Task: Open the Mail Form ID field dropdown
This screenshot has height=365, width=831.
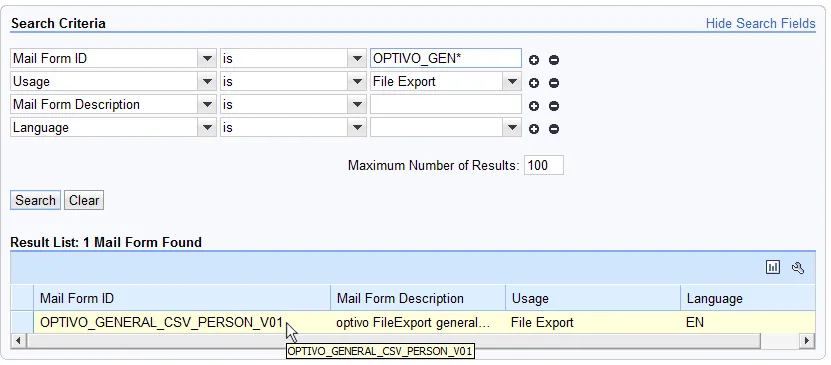Action: pyautogui.click(x=207, y=58)
